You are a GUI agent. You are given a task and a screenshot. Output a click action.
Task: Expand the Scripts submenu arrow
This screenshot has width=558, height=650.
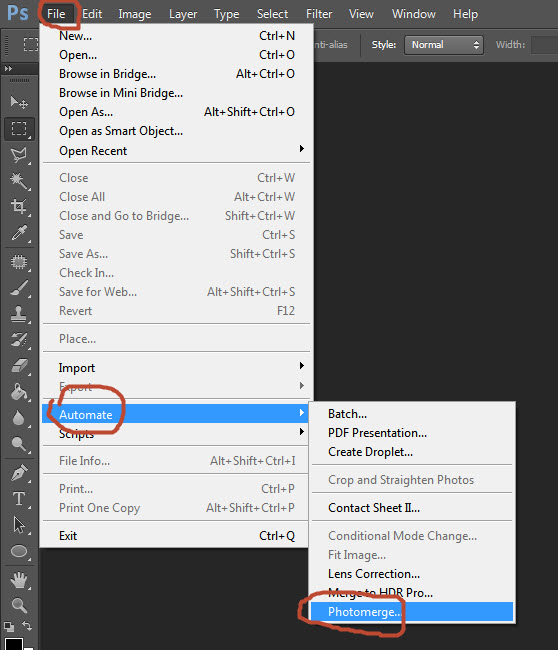302,432
